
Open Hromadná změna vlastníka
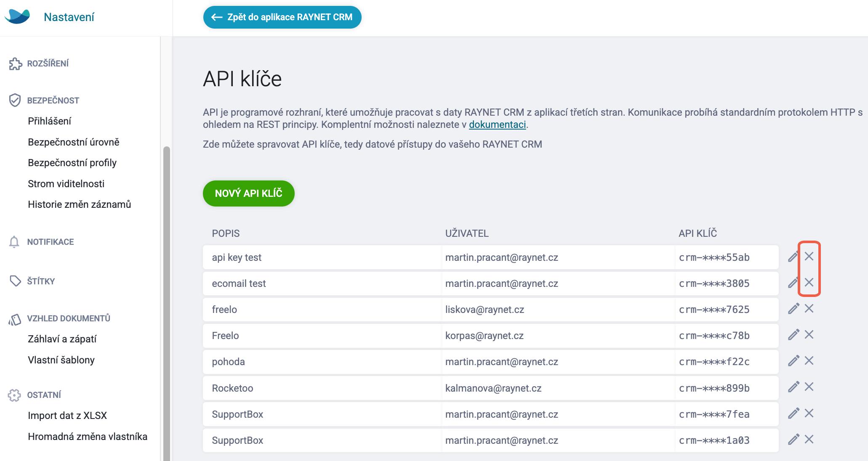click(x=88, y=437)
